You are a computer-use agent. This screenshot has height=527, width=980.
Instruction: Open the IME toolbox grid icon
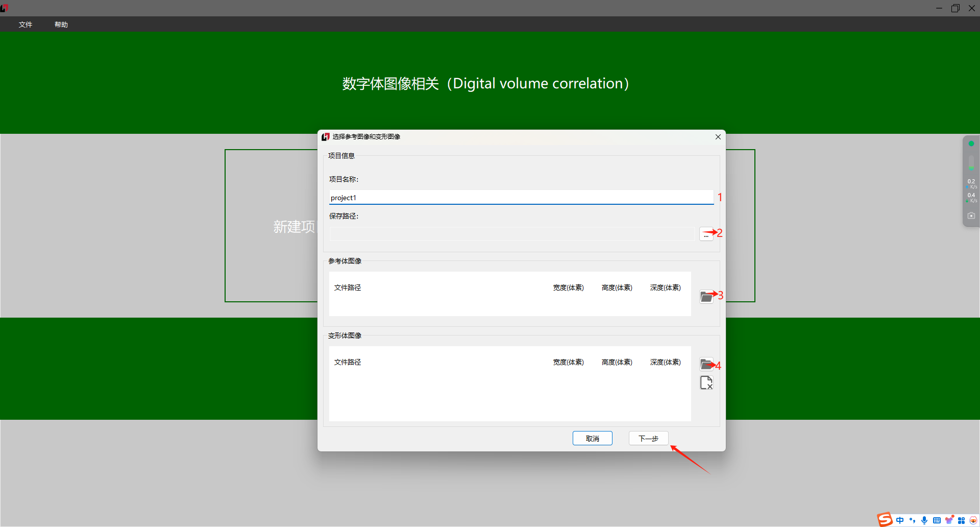[961, 520]
